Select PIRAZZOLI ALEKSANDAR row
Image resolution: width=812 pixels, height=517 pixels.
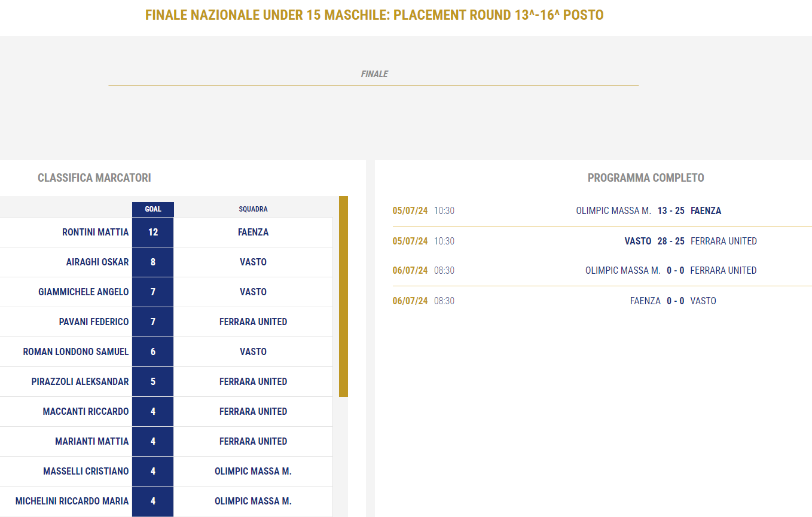tap(166, 381)
